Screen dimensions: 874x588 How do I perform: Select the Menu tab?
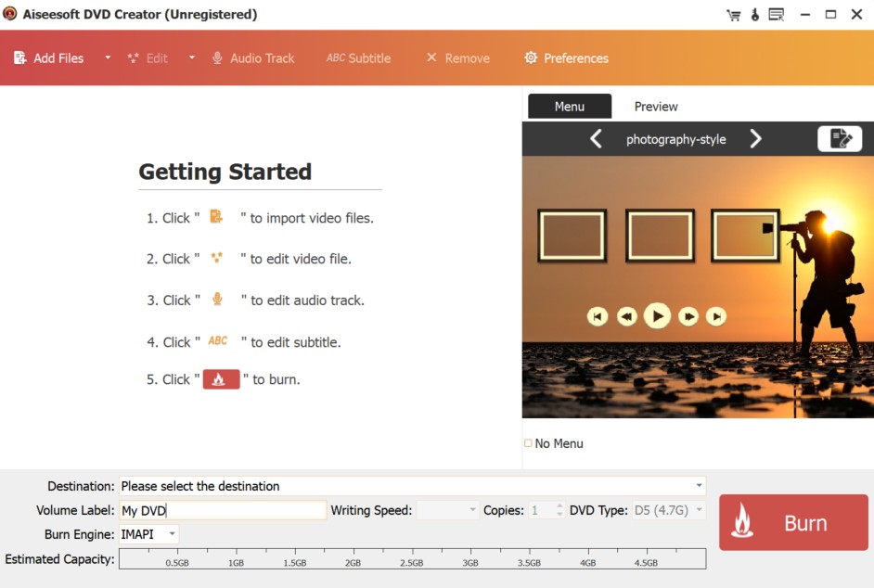coord(569,106)
